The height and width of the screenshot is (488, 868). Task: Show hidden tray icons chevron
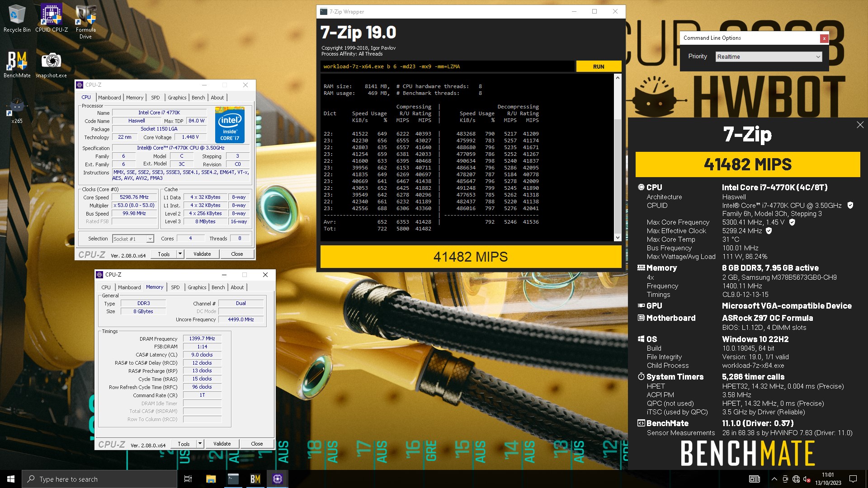[774, 479]
